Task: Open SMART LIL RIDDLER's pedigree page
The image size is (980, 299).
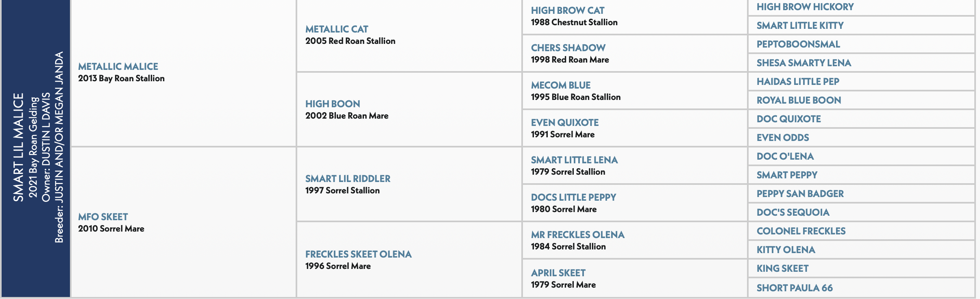Action: click(x=348, y=178)
